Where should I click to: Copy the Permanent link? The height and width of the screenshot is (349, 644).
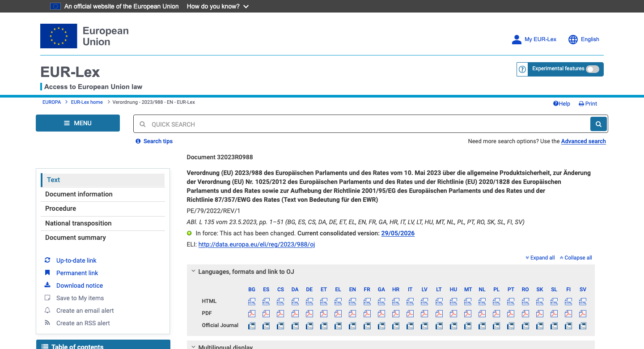coord(77,273)
